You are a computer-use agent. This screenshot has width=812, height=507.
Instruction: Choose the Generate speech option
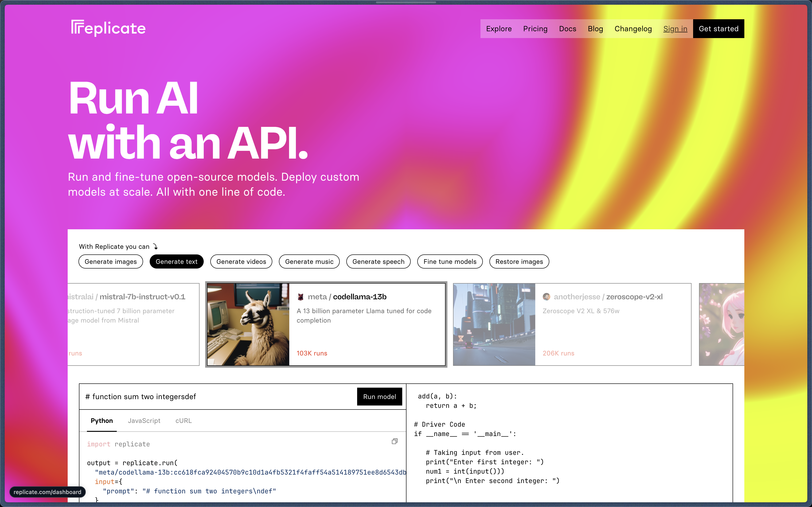pyautogui.click(x=378, y=261)
